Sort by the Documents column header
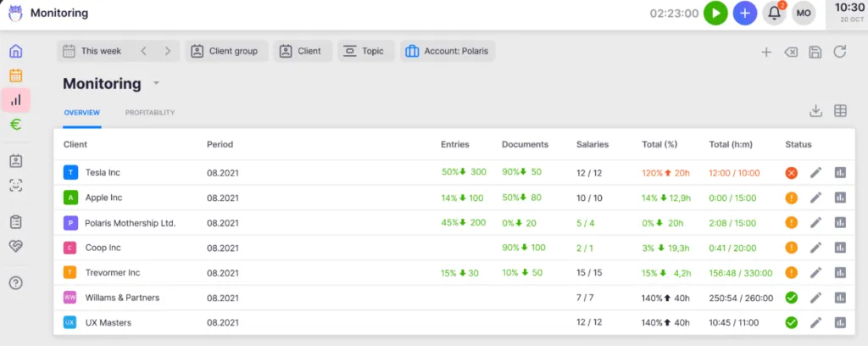The width and height of the screenshot is (868, 346). coord(526,144)
